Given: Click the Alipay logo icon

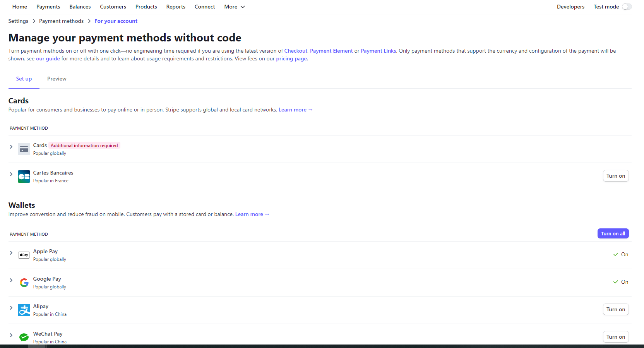Looking at the screenshot, I should [x=24, y=310].
